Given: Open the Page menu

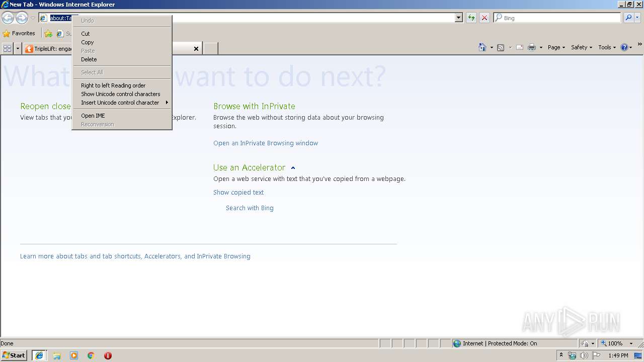Looking at the screenshot, I should pos(556,47).
